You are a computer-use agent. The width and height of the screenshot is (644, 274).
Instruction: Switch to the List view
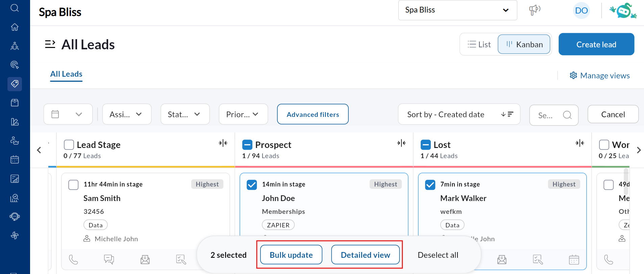[479, 44]
